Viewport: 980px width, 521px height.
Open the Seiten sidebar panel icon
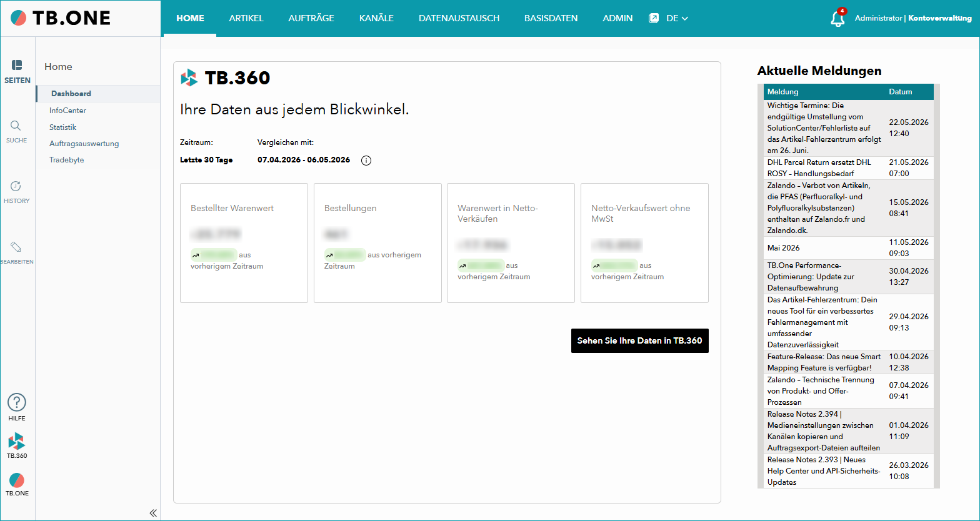(x=17, y=65)
